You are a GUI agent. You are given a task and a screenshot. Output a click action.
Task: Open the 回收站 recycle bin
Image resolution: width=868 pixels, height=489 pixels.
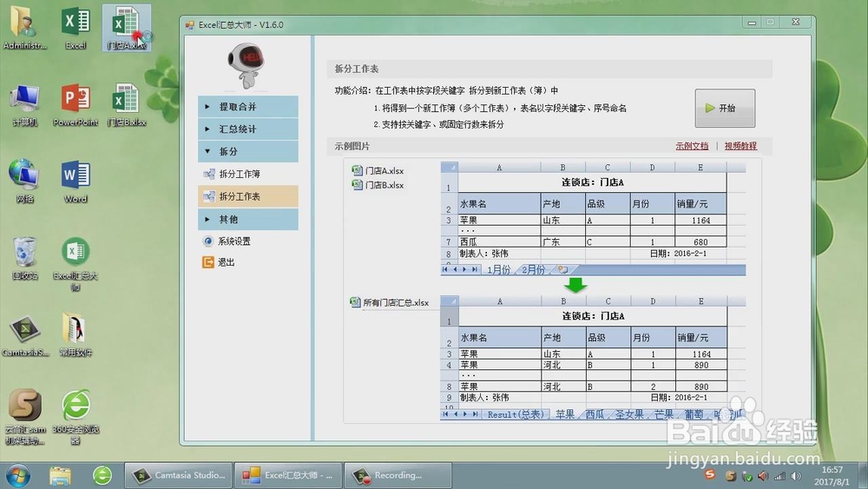(x=24, y=258)
